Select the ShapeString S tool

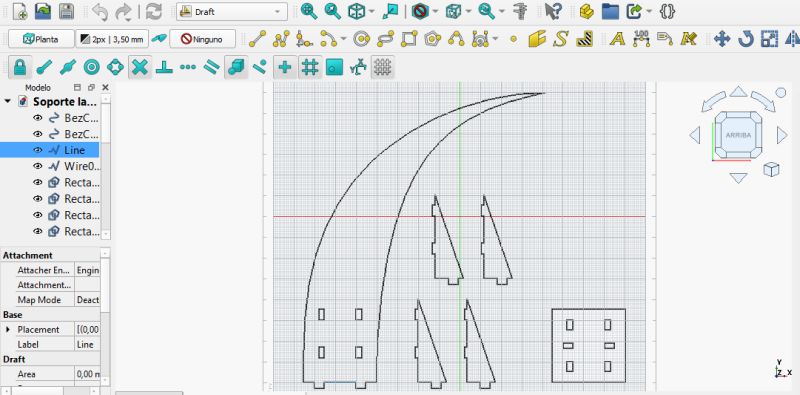pos(561,39)
